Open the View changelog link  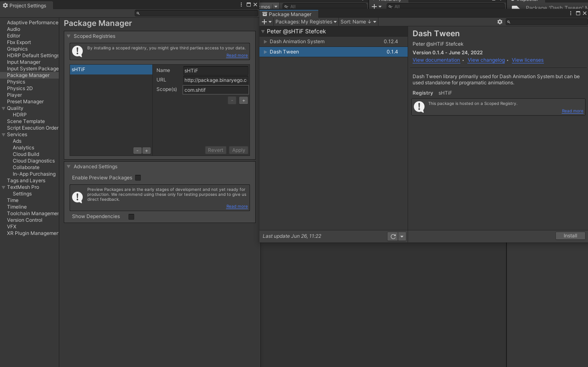coord(486,60)
